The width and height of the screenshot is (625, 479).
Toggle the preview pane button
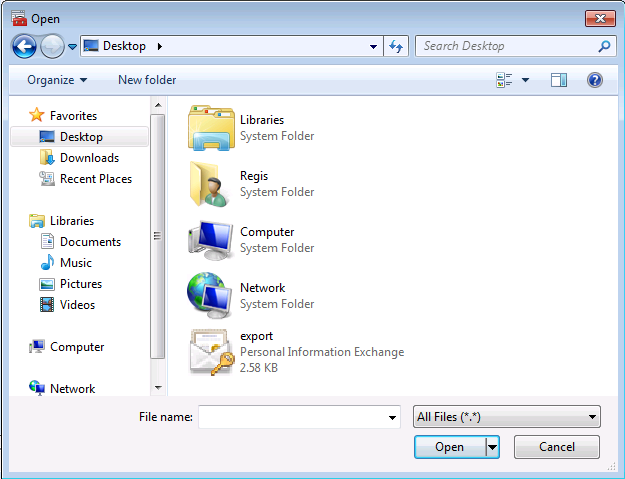coord(559,80)
